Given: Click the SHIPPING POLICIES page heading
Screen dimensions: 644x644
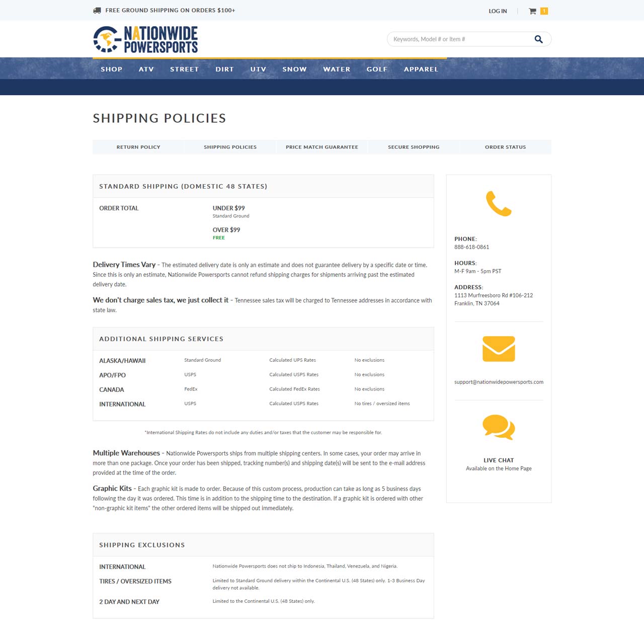Looking at the screenshot, I should click(159, 118).
